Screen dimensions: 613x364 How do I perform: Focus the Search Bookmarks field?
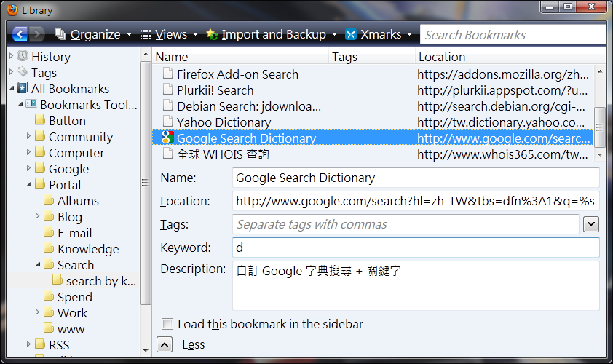tap(513, 35)
